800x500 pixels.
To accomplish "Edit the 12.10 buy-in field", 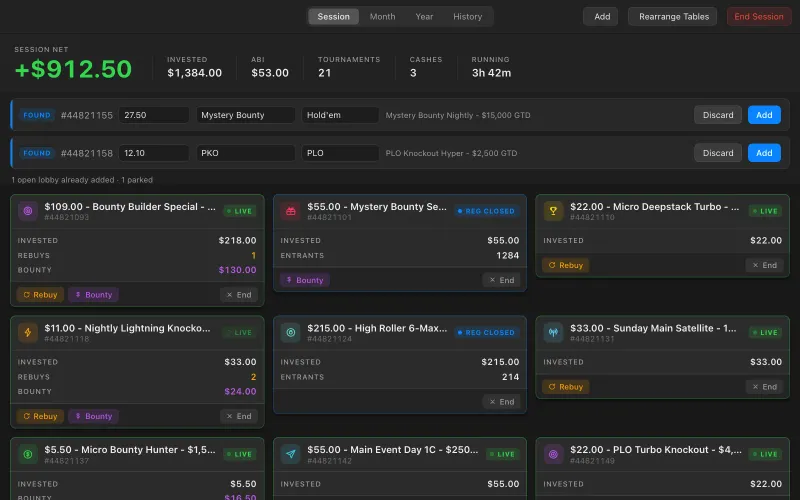I will pyautogui.click(x=154, y=153).
